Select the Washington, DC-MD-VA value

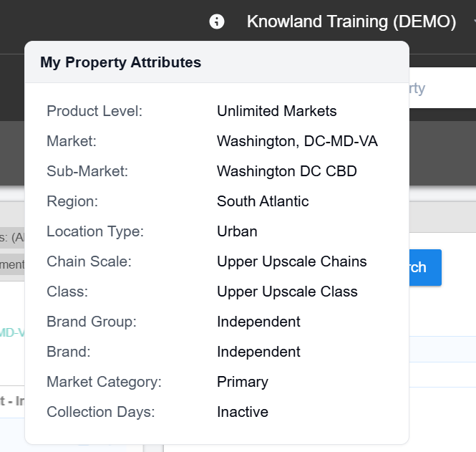[x=297, y=141]
